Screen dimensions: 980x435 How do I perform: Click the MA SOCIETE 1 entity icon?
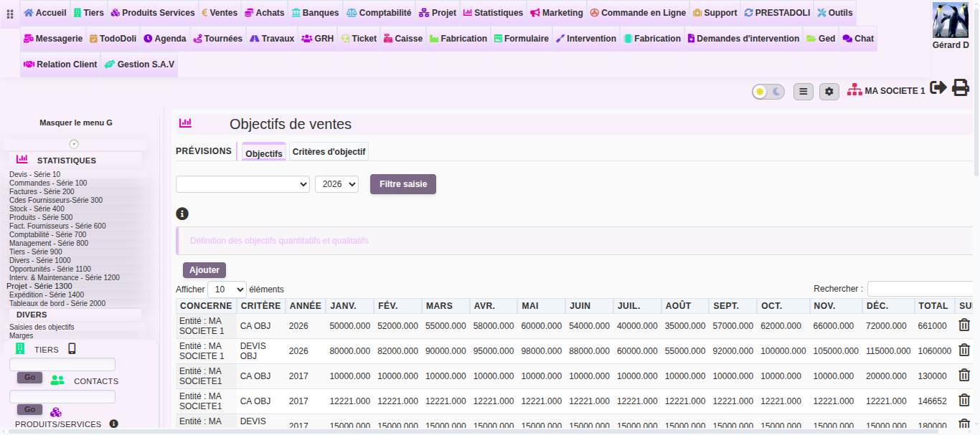pyautogui.click(x=854, y=90)
